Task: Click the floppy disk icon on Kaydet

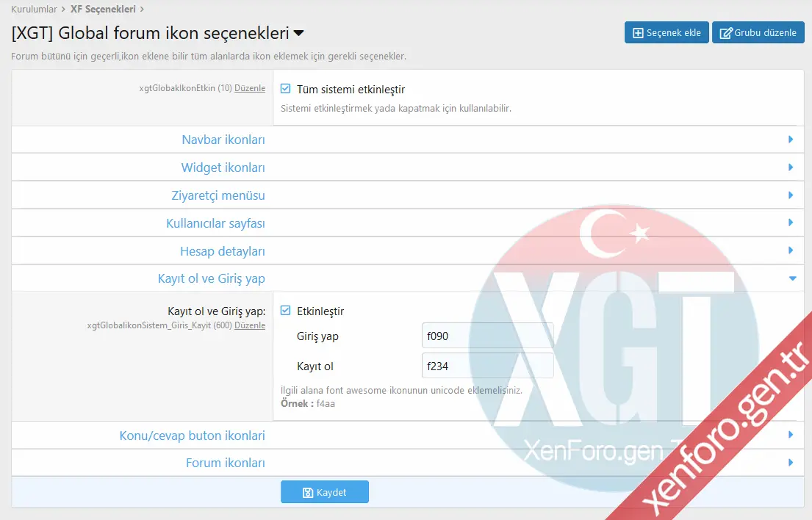Action: [308, 493]
